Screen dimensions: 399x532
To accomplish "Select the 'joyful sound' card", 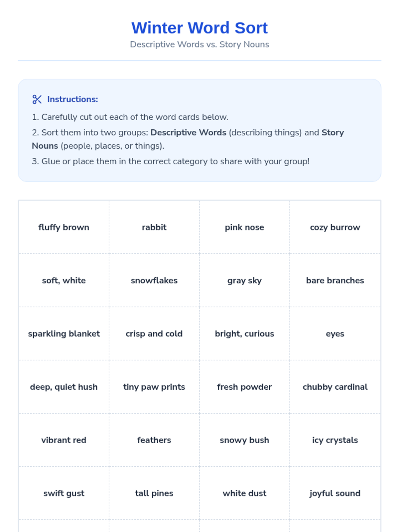I will [x=335, y=493].
